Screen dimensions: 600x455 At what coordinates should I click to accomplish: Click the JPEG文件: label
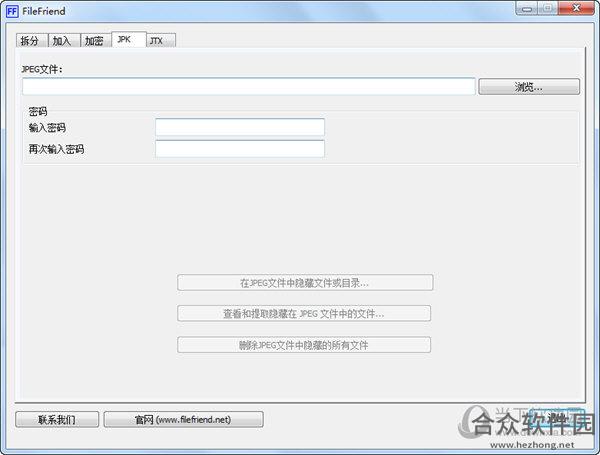(x=42, y=69)
